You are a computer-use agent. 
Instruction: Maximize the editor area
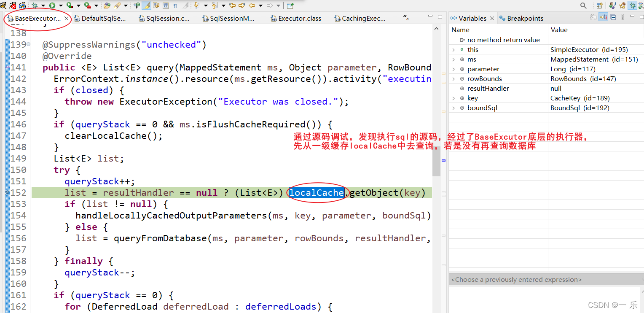440,17
